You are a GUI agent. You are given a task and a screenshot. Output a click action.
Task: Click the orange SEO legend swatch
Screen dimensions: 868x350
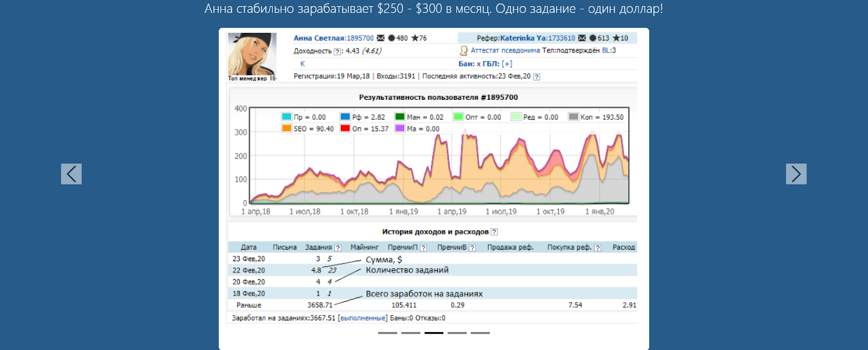286,128
